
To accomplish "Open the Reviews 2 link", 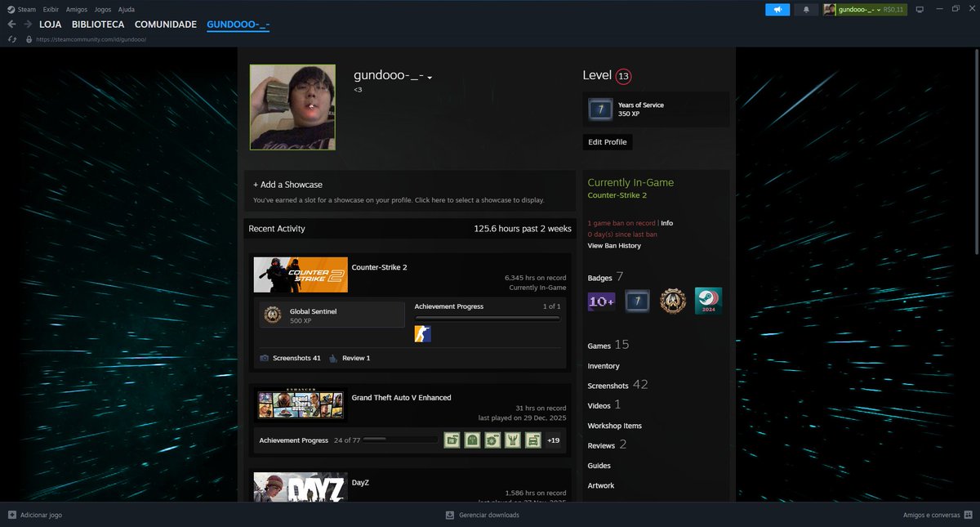I will coord(607,445).
